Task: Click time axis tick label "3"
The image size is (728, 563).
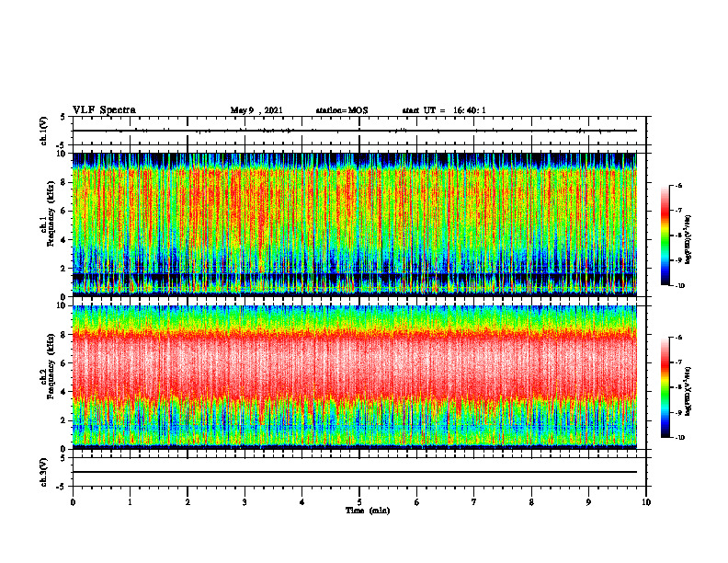Action: coord(245,502)
